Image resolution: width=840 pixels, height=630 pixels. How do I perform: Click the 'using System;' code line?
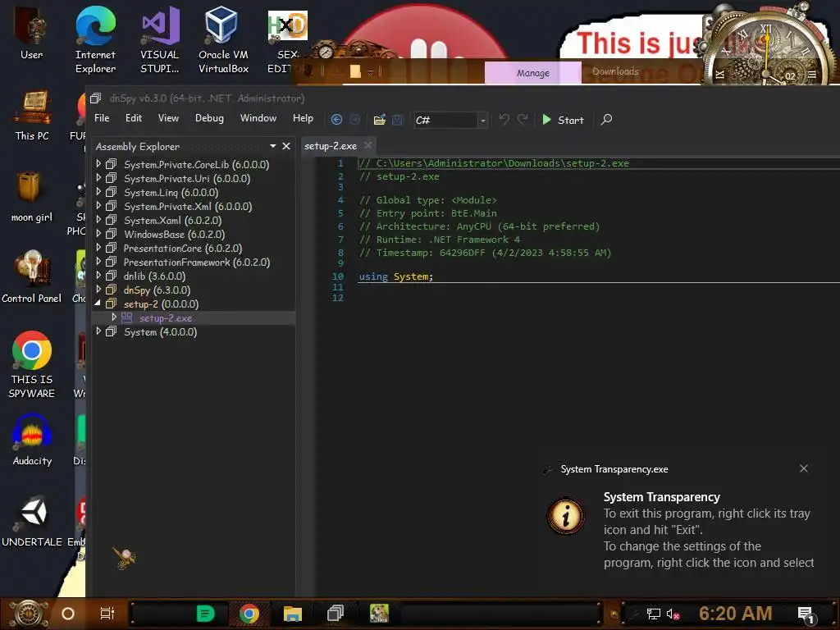[x=396, y=276]
